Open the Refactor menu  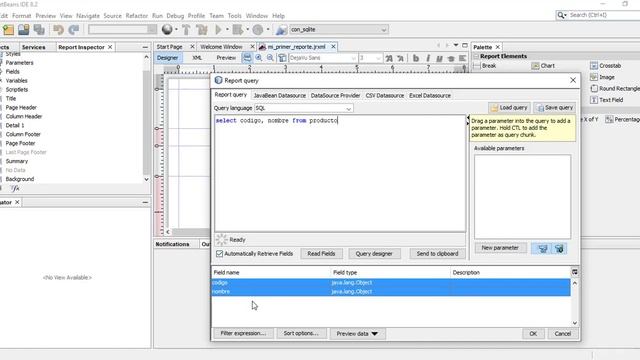(x=137, y=16)
